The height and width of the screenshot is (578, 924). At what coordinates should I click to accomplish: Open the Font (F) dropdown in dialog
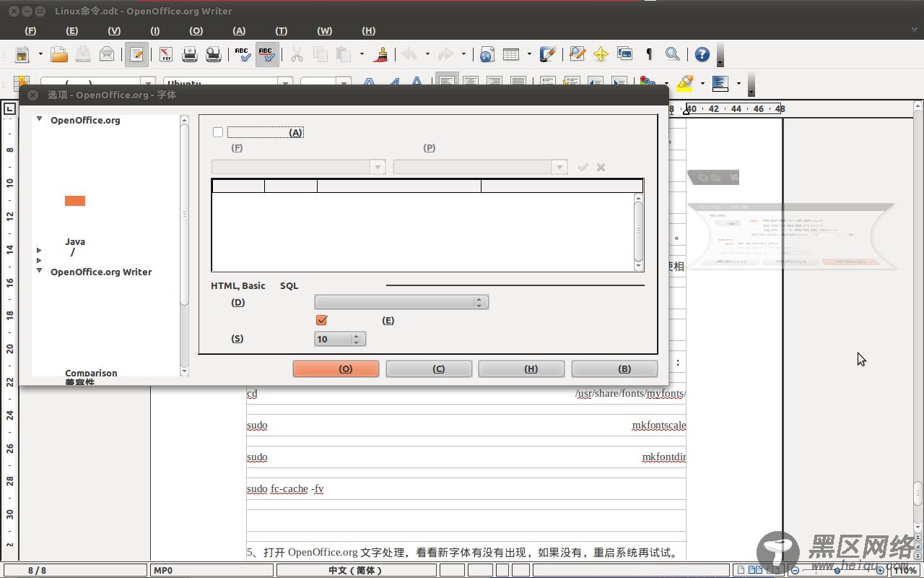pos(378,167)
